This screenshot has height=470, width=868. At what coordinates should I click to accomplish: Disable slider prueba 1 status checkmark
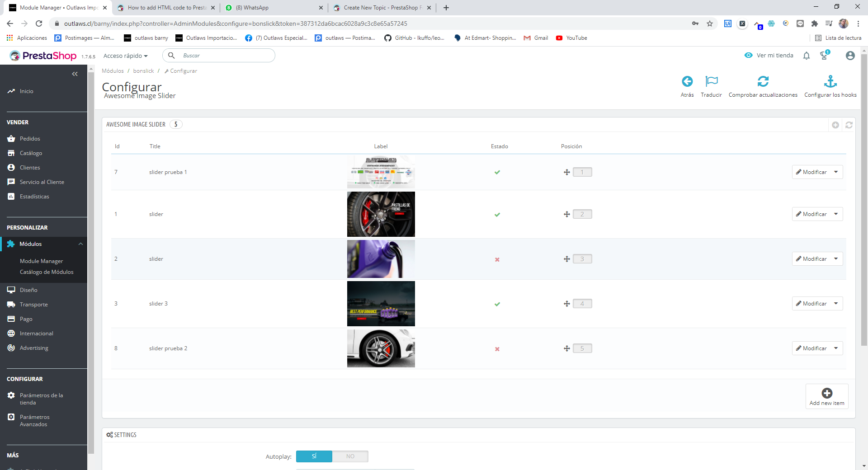(497, 172)
